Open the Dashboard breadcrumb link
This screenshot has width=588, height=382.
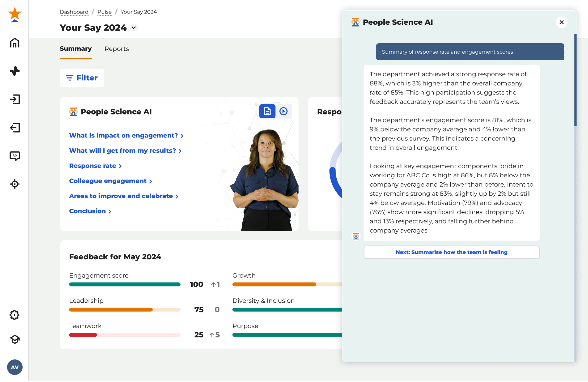pyautogui.click(x=74, y=12)
